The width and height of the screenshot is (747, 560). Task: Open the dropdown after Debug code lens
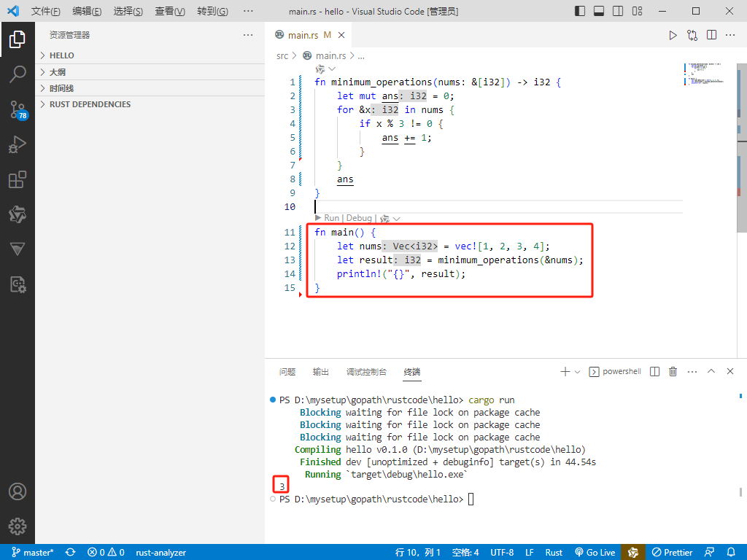(396, 219)
